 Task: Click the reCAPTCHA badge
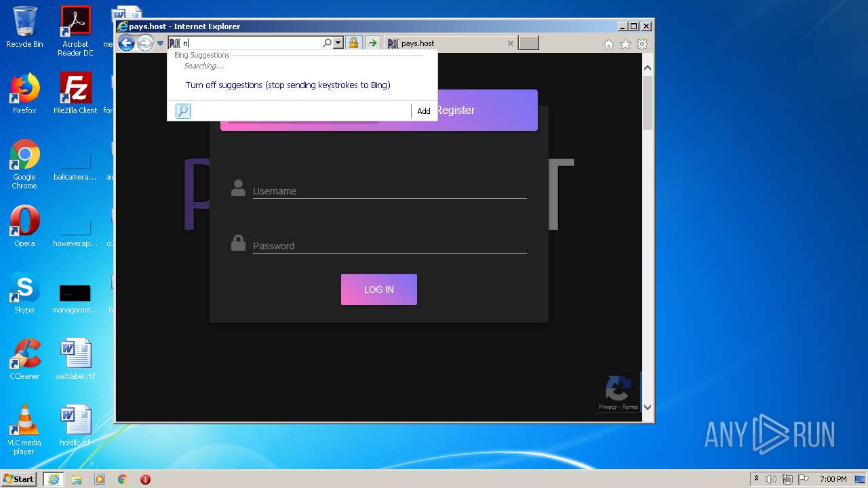click(618, 392)
